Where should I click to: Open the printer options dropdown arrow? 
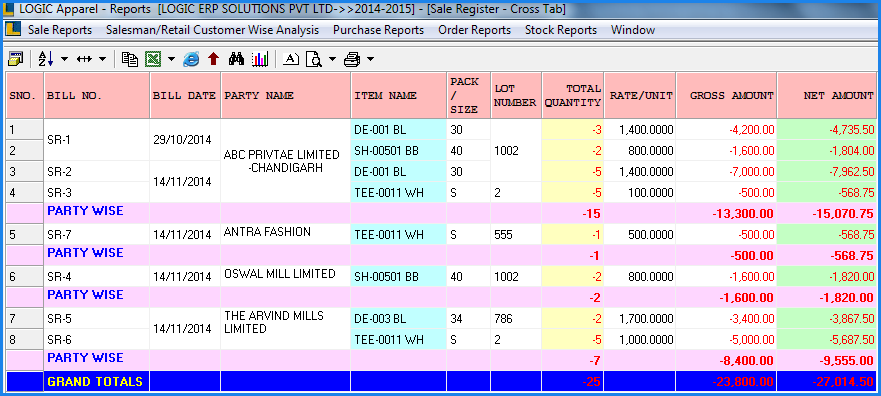(370, 58)
